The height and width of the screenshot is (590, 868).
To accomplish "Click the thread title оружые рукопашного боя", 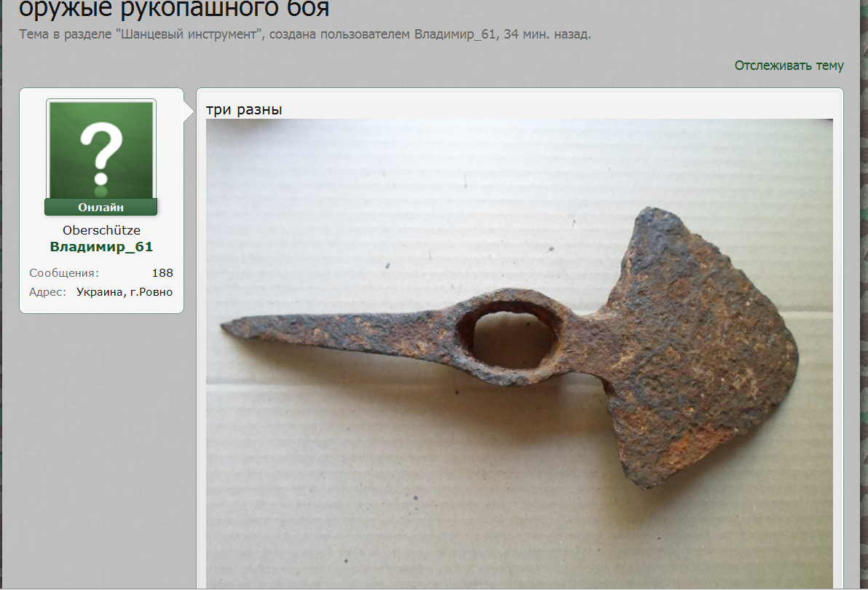I will pos(174,9).
